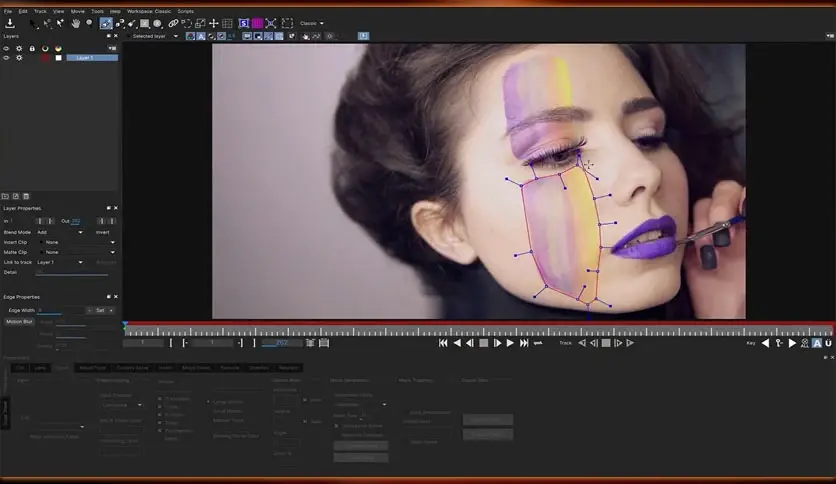Click the link layers chain icon

[173, 23]
